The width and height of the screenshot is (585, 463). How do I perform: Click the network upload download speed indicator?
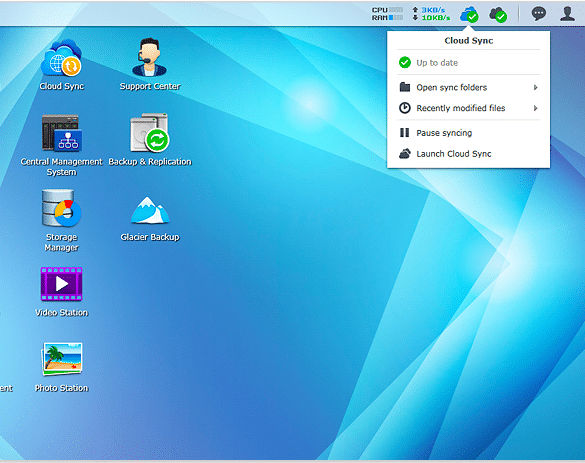(431, 14)
